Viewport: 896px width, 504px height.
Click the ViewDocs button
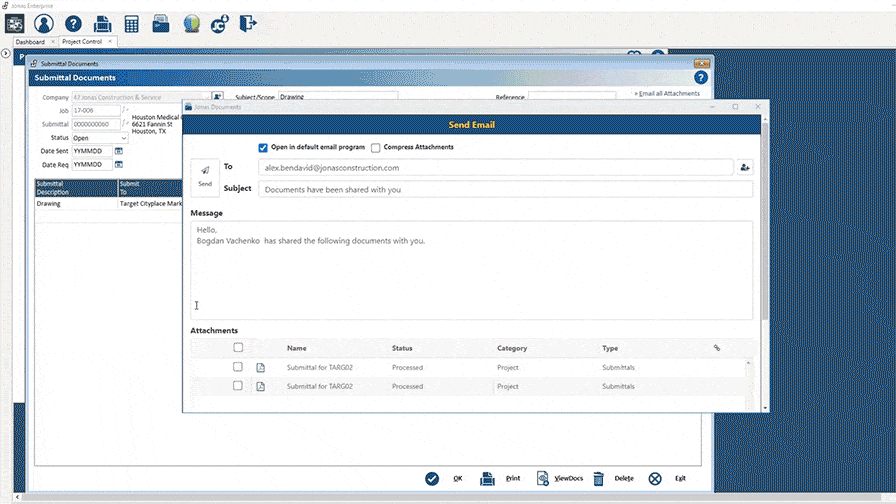coord(560,478)
